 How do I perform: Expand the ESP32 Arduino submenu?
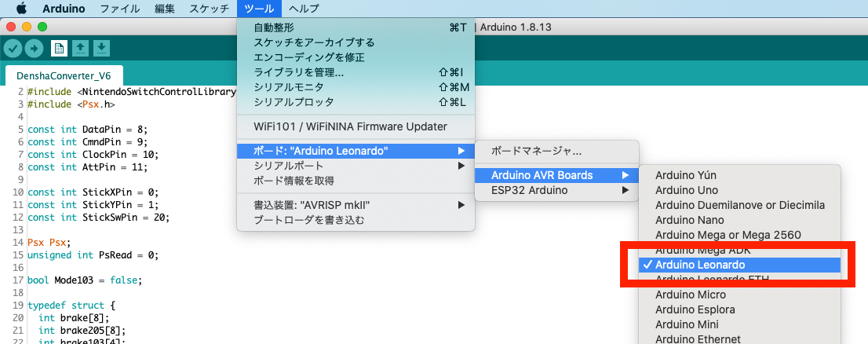click(x=557, y=190)
